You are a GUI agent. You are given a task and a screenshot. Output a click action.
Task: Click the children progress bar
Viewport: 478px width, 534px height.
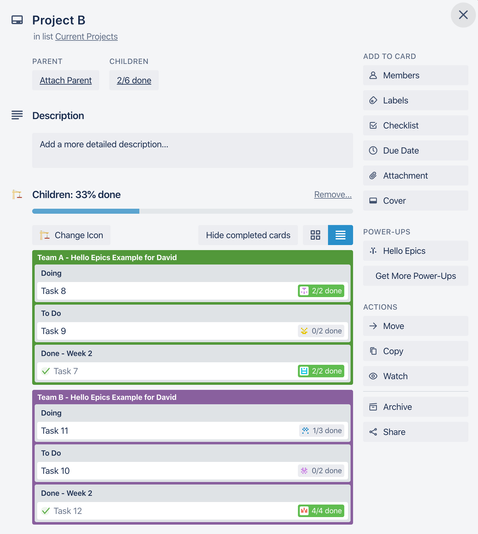point(192,211)
